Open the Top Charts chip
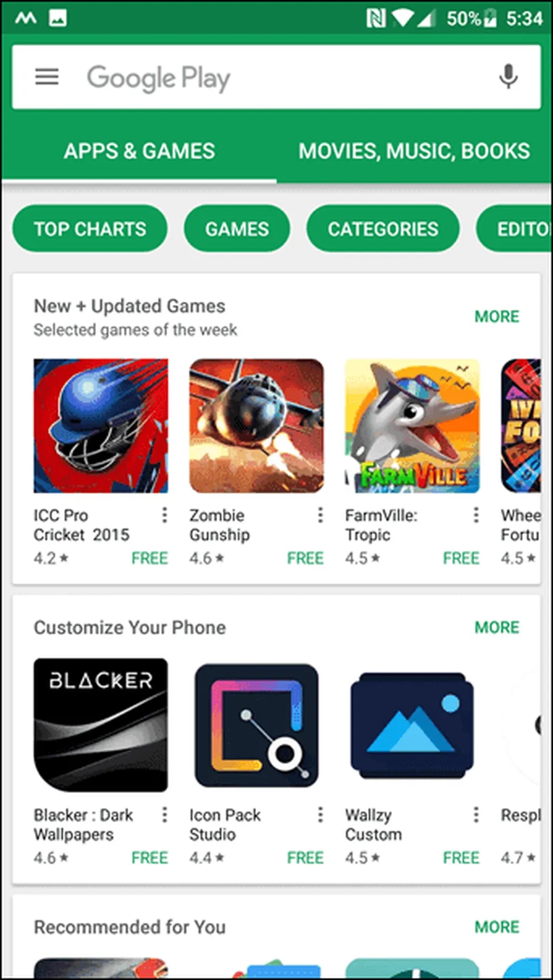 click(90, 229)
